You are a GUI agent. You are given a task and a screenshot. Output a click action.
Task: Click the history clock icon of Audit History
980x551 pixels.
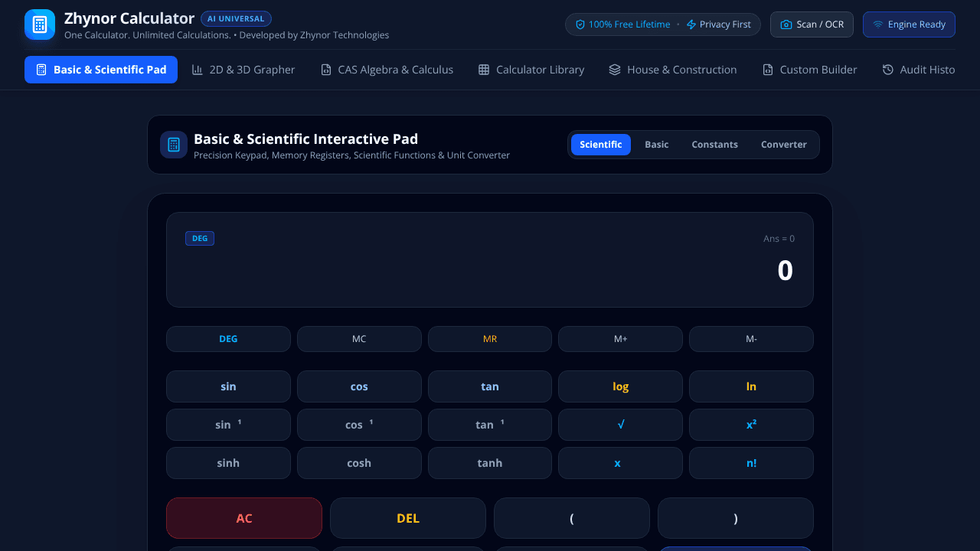pyautogui.click(x=888, y=70)
